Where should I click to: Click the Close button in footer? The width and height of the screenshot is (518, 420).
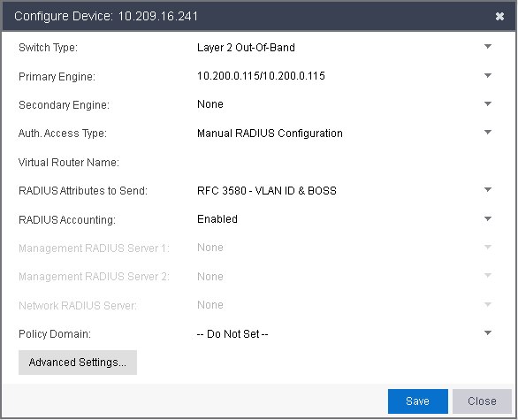[482, 401]
